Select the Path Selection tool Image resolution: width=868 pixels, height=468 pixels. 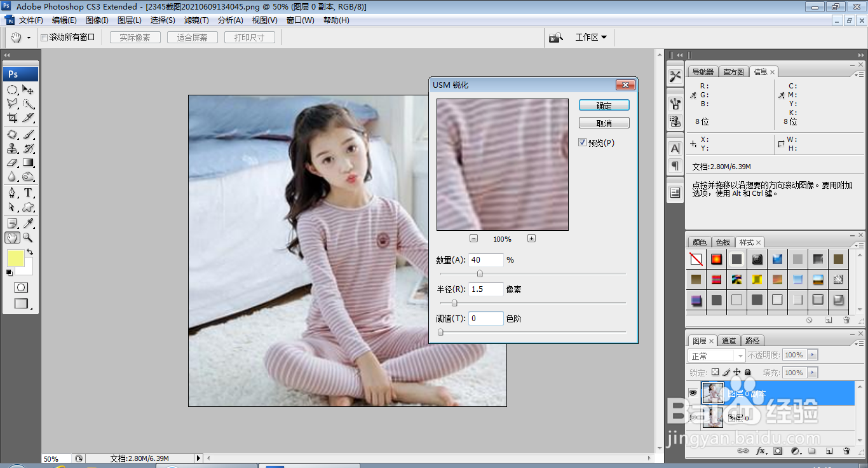[x=12, y=207]
